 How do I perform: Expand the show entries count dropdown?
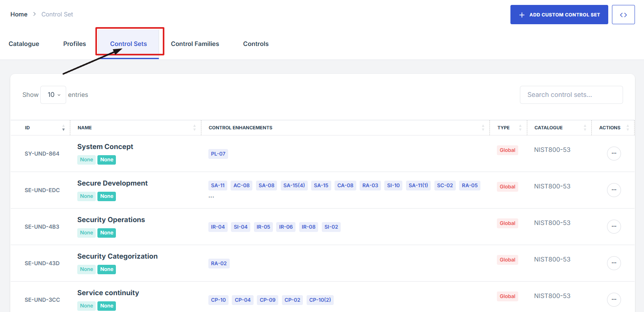(53, 95)
